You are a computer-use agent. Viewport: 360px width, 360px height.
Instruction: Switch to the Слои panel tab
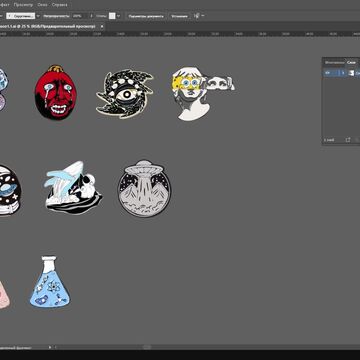[351, 62]
